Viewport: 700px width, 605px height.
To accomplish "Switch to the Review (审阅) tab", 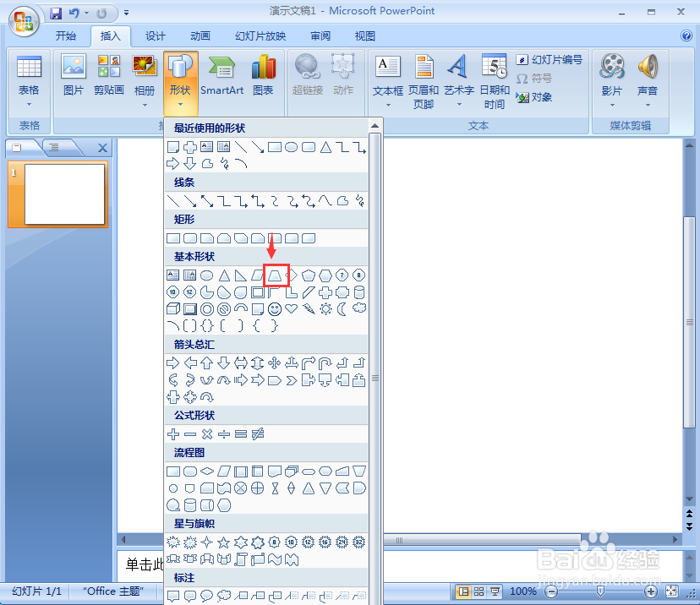I will click(320, 36).
